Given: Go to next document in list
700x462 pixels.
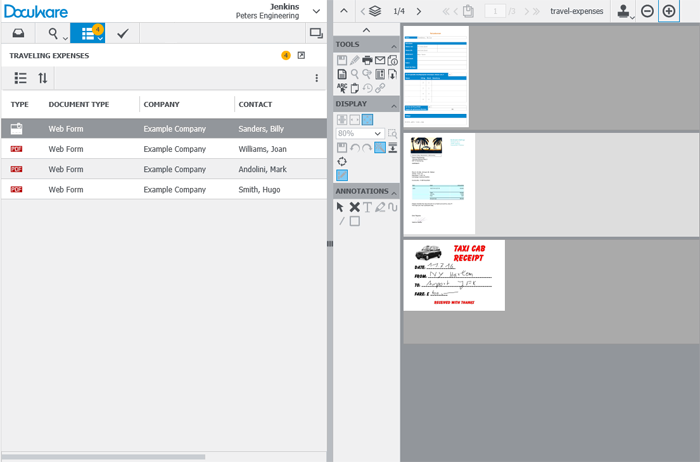Looking at the screenshot, I should click(x=418, y=11).
